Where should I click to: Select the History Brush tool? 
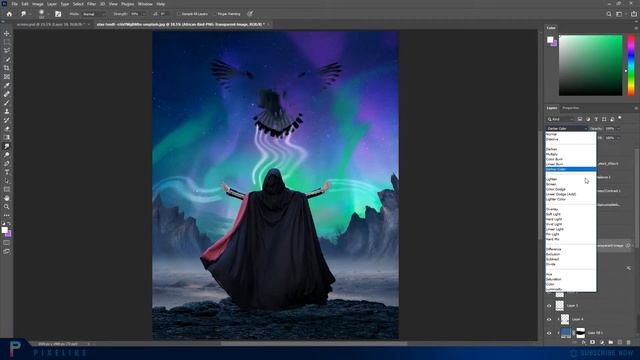click(x=7, y=120)
